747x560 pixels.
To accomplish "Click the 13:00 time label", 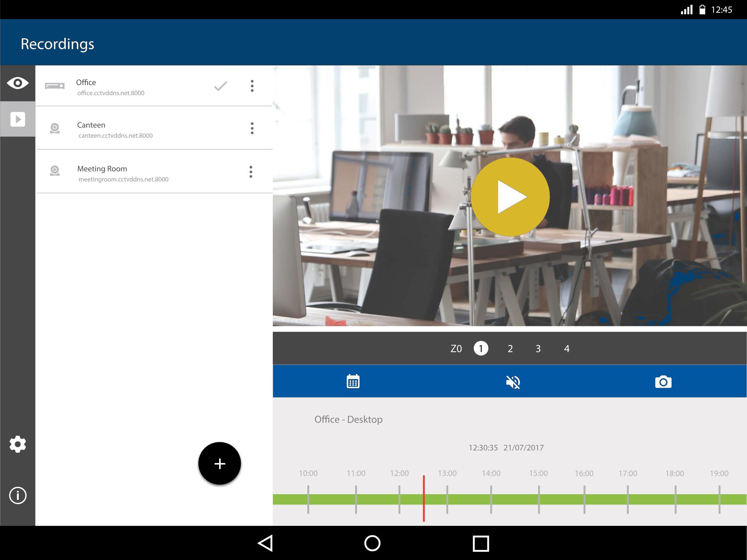I will tap(447, 473).
